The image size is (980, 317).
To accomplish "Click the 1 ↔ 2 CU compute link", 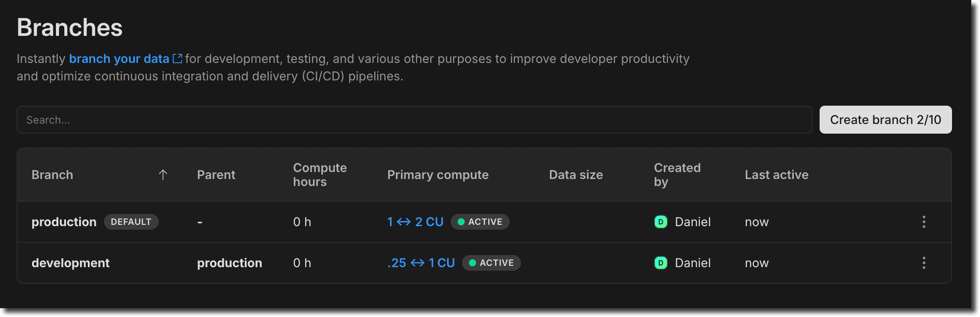I will (415, 222).
